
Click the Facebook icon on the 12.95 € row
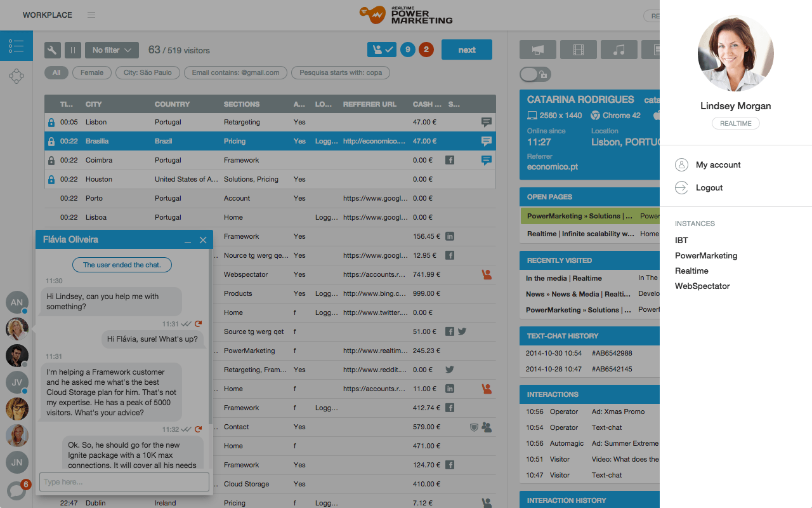[450, 255]
